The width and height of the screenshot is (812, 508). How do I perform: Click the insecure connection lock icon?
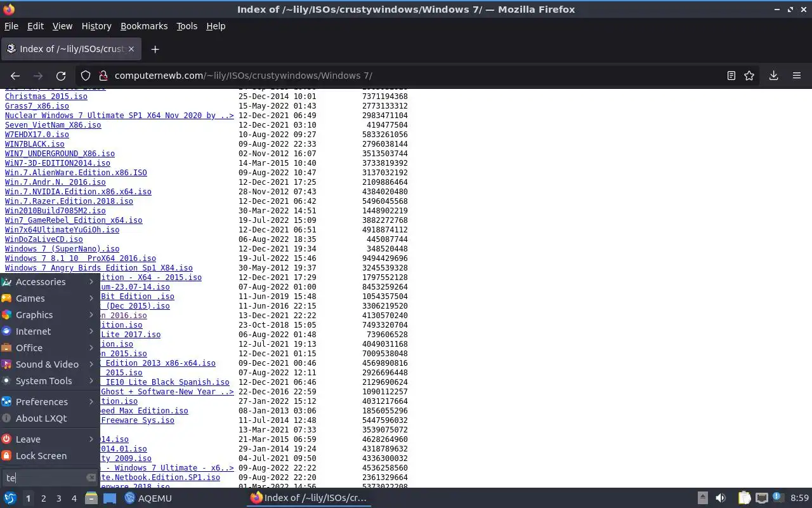pos(102,76)
